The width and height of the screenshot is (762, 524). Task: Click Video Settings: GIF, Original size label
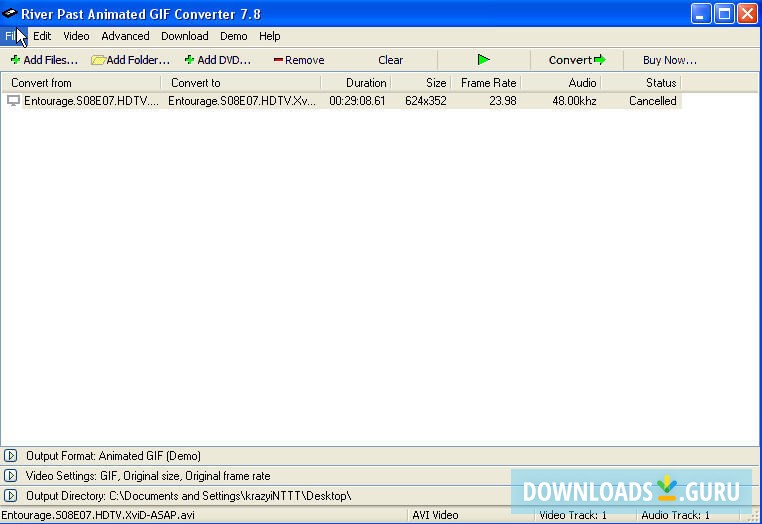click(148, 476)
